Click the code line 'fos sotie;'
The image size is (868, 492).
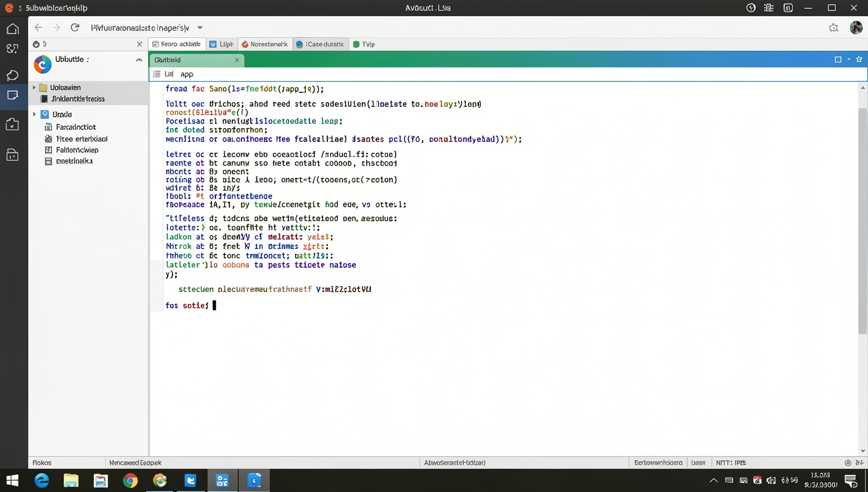[187, 306]
